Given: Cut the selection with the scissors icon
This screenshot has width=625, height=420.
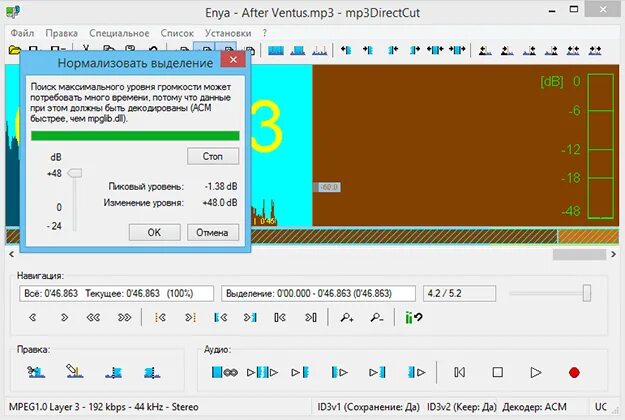Looking at the screenshot, I should pyautogui.click(x=36, y=372).
